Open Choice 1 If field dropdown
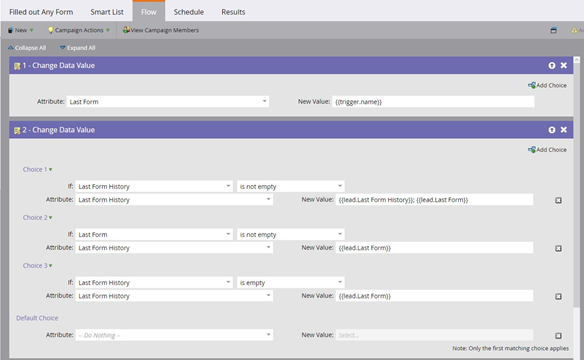This screenshot has width=584, height=360. (154, 187)
